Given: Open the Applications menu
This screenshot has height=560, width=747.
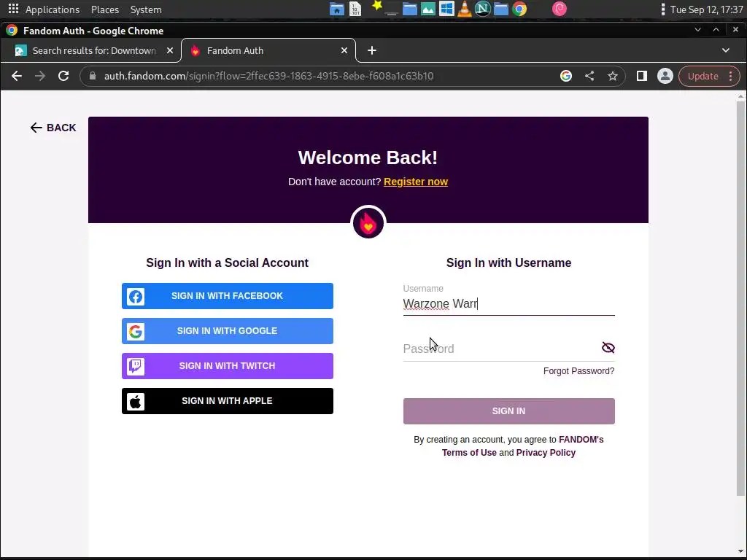Looking at the screenshot, I should [53, 9].
